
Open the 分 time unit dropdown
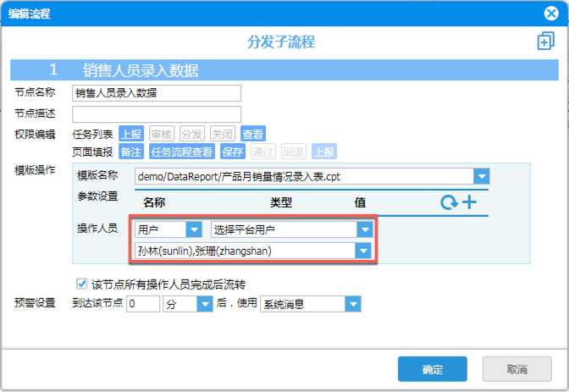205,304
